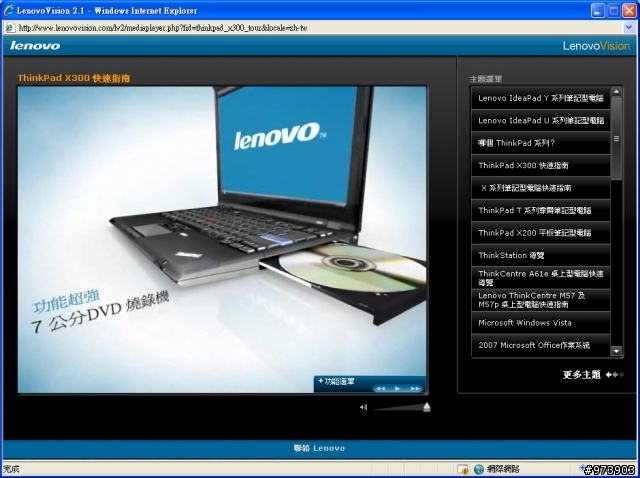Screen dimensions: 640x478
Task: Click the ThinkPad video frame
Action: [222, 240]
